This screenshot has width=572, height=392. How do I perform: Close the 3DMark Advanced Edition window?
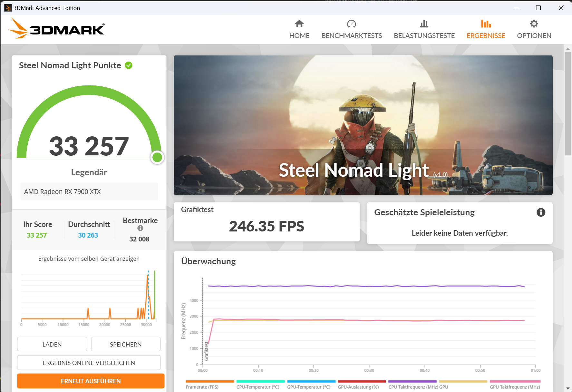(561, 8)
